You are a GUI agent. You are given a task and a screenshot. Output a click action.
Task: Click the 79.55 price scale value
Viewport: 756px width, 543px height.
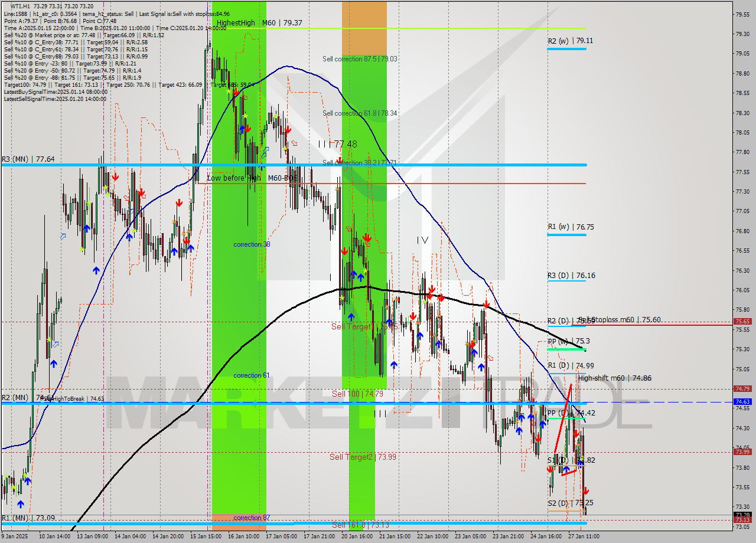(x=742, y=14)
